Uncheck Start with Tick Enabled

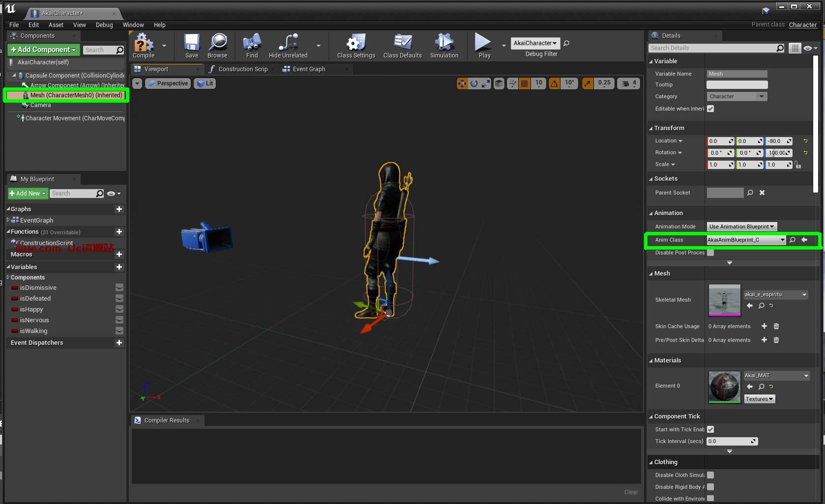pyautogui.click(x=710, y=429)
